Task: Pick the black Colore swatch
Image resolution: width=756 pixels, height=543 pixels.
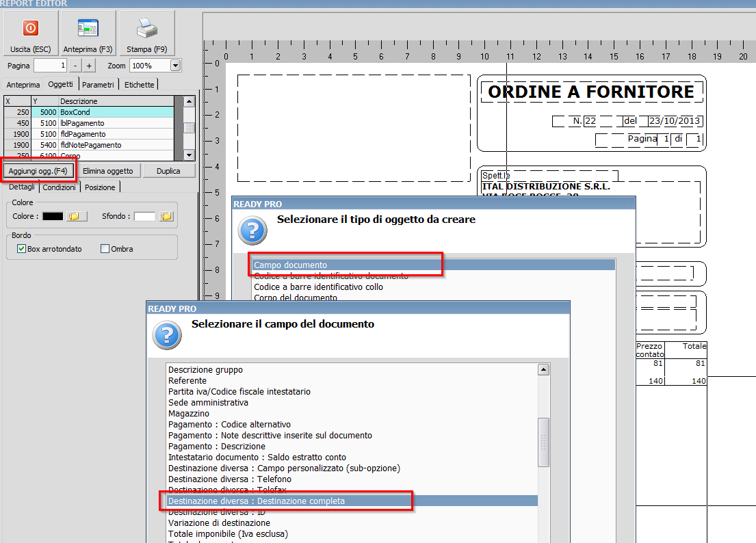Action: (53, 216)
